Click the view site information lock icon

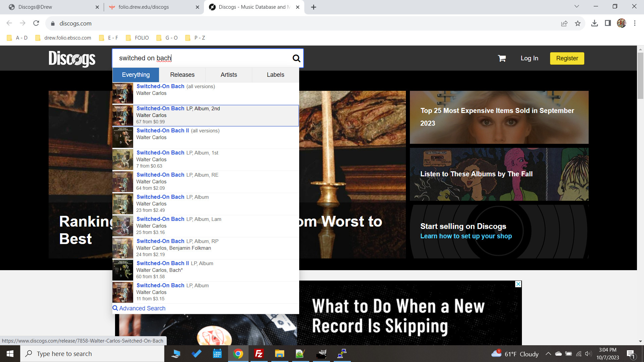point(53,23)
